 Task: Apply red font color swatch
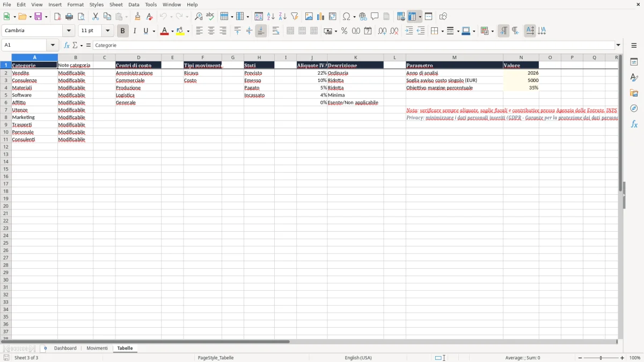click(164, 31)
